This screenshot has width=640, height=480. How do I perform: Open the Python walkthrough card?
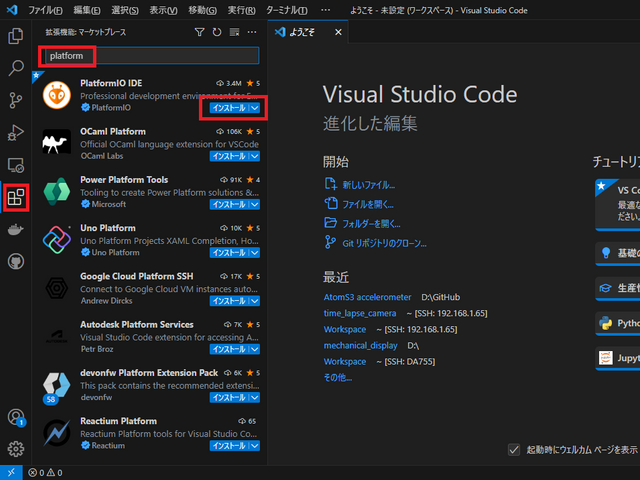(x=618, y=323)
